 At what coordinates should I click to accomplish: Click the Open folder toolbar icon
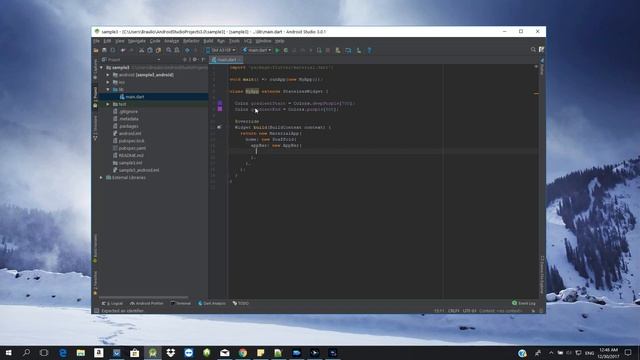tap(96, 50)
